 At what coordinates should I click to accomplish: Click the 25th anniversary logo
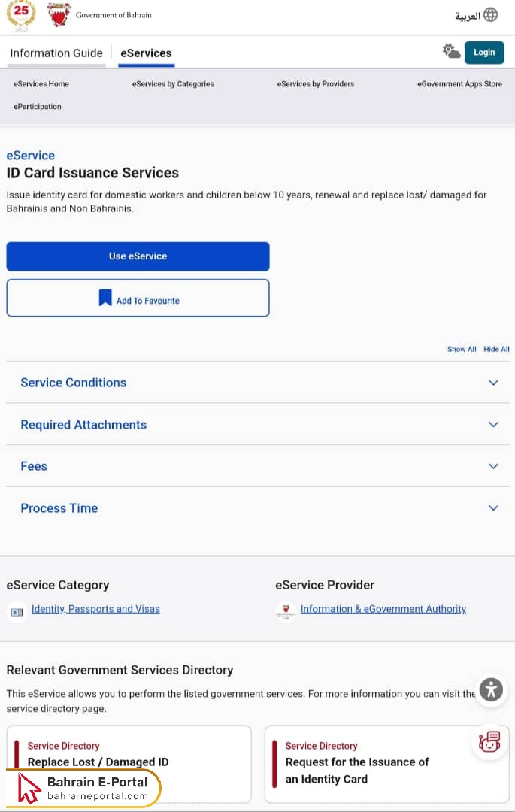pyautogui.click(x=20, y=15)
